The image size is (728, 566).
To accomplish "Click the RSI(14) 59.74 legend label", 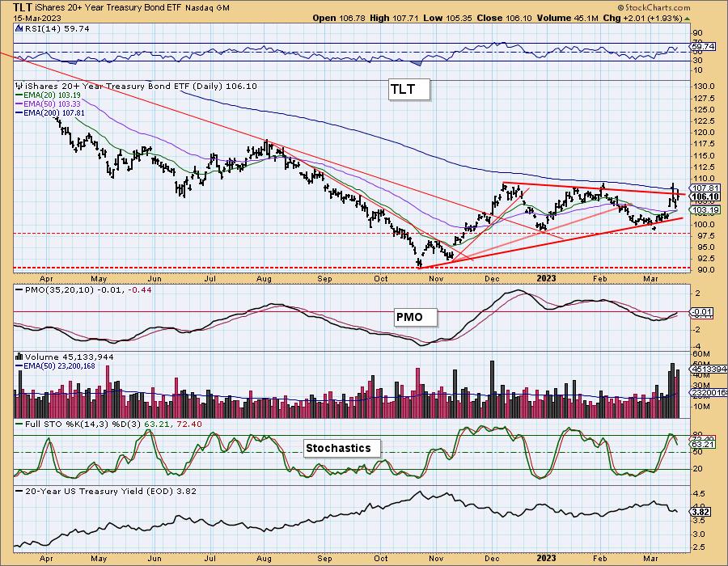I will (x=57, y=28).
